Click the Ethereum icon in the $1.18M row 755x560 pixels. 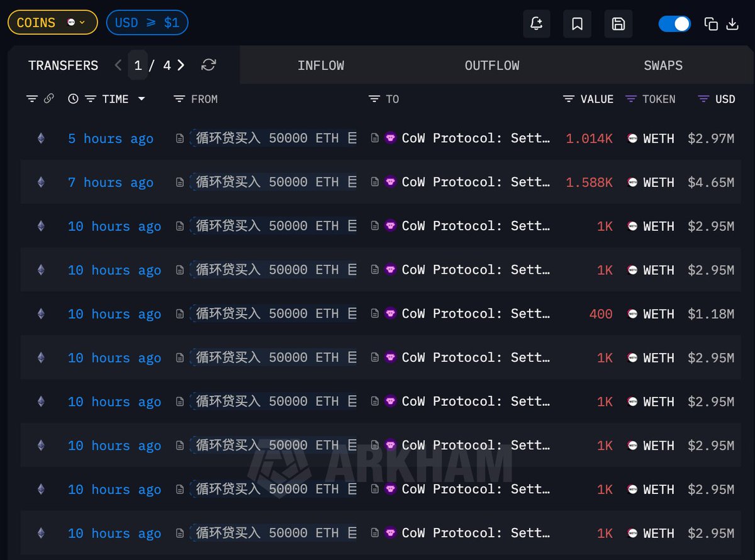pos(41,314)
